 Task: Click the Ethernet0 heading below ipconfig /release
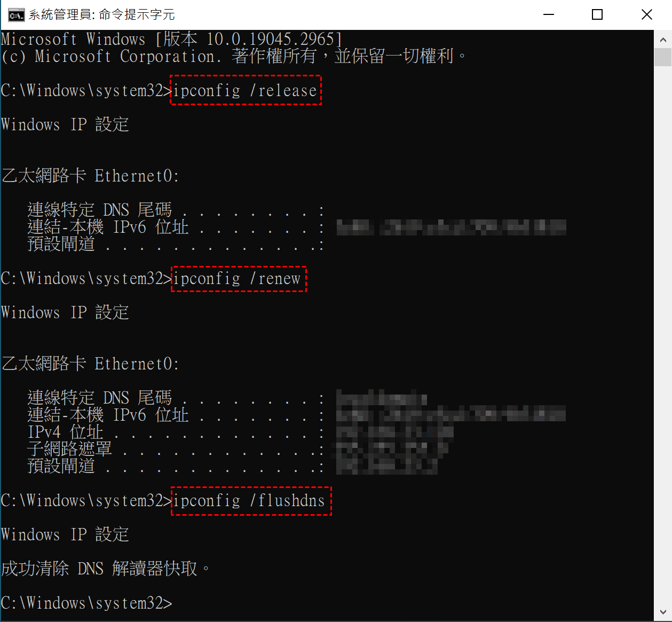point(90,176)
